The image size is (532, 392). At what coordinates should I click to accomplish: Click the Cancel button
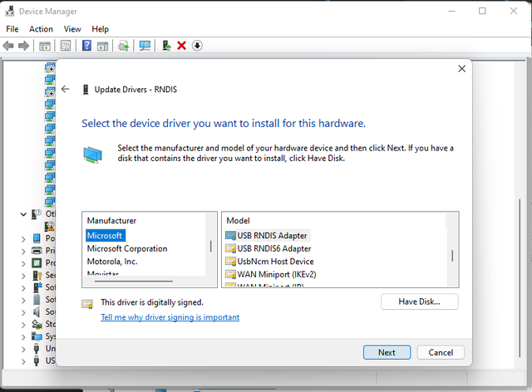coord(441,352)
